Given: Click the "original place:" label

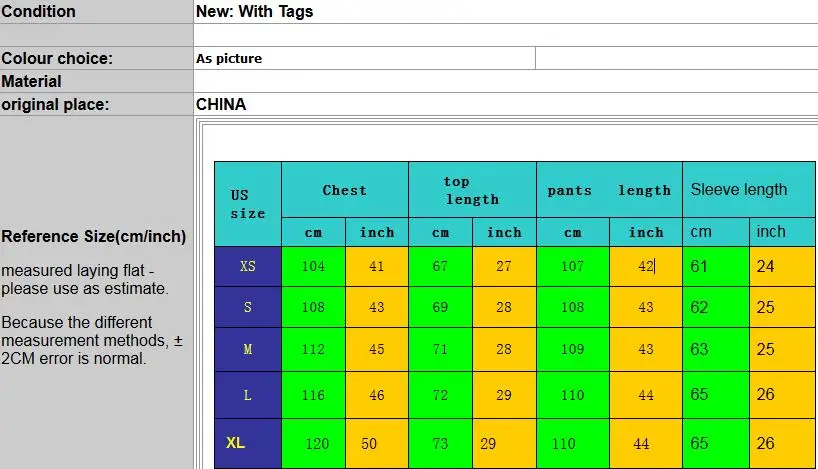Looking at the screenshot, I should pos(55,104).
